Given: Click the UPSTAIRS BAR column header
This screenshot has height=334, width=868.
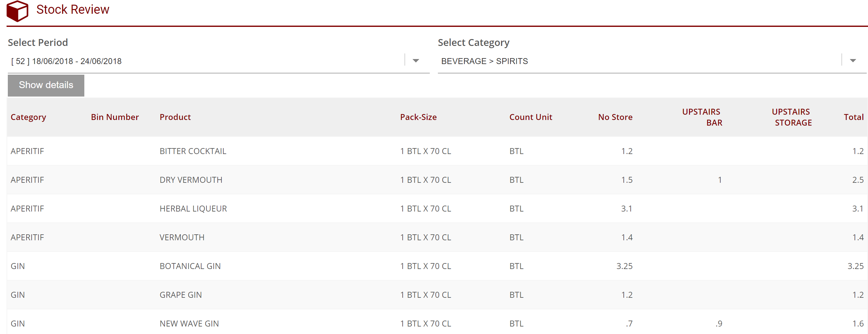Looking at the screenshot, I should 702,117.
